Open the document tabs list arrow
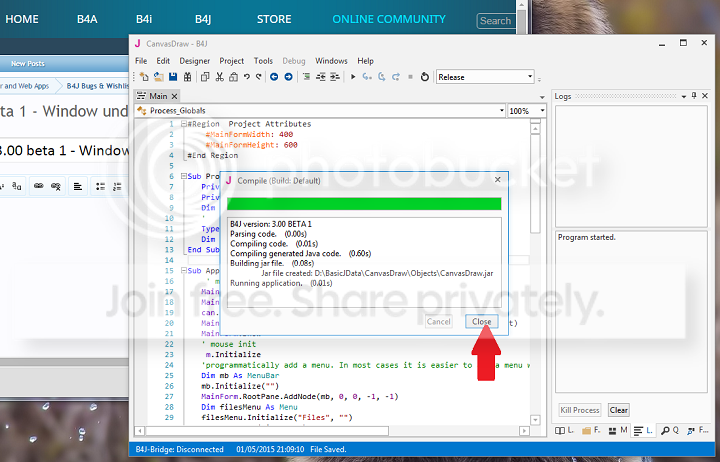Image resolution: width=720 pixels, height=462 pixels. (x=542, y=97)
